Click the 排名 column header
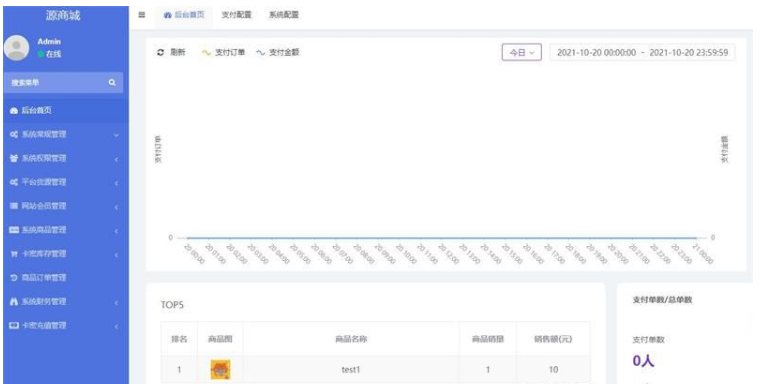766x384 pixels. click(179, 339)
